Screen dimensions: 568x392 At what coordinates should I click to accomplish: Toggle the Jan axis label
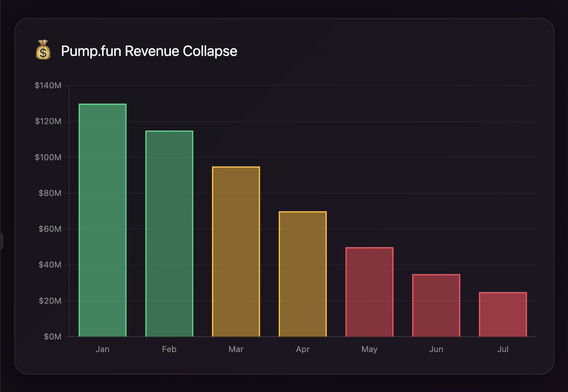point(102,349)
